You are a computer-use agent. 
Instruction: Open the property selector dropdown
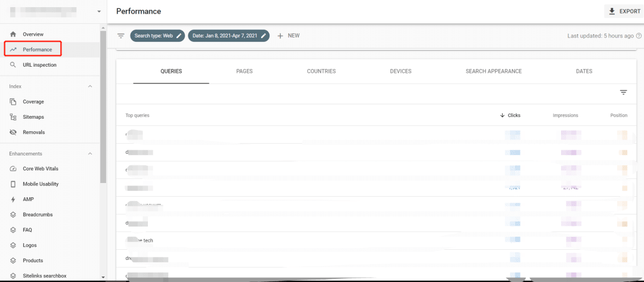point(99,11)
